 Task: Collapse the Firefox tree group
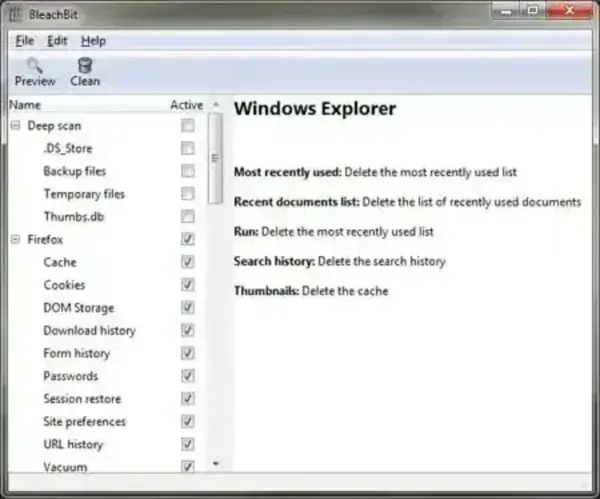click(16, 240)
